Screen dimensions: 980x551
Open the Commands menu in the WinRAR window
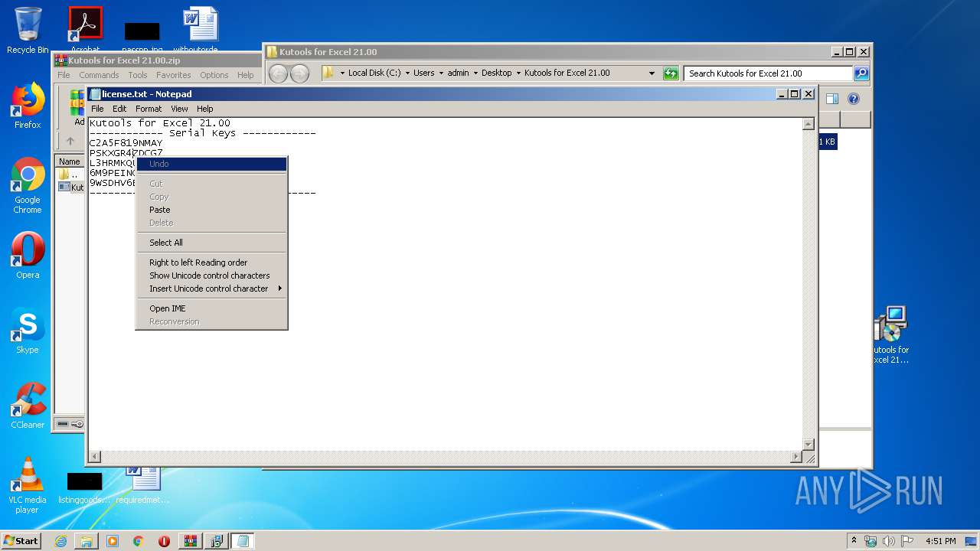point(99,75)
